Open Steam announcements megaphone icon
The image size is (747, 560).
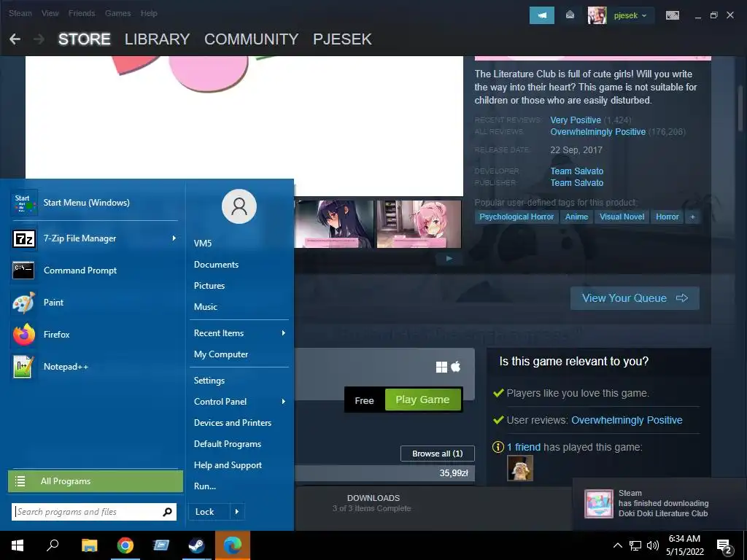542,15
